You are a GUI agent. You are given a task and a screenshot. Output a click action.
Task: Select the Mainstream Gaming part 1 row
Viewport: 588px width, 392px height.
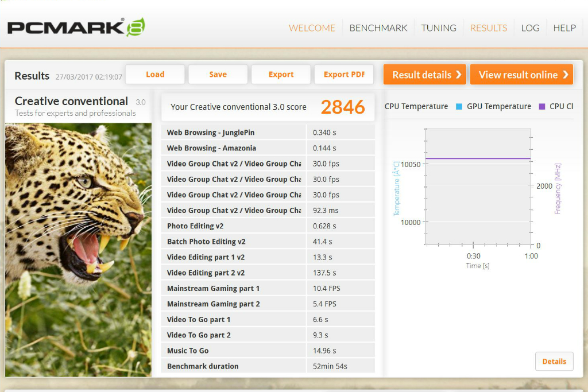(x=233, y=288)
